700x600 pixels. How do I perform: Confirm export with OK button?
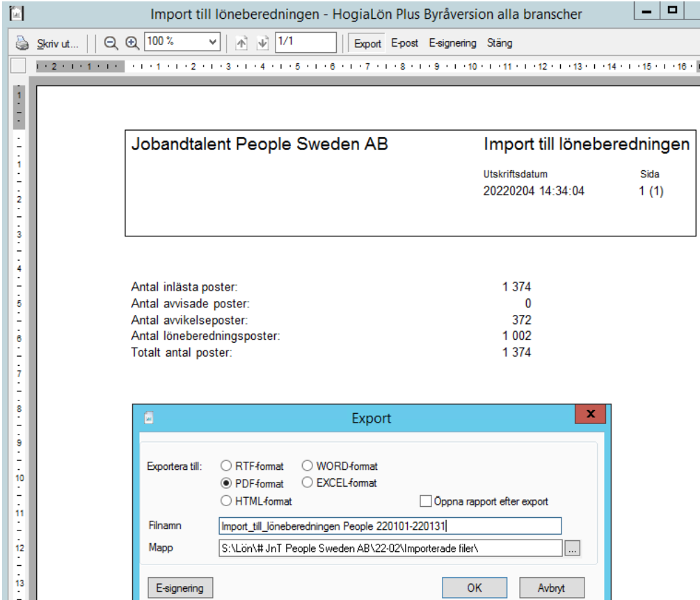(x=474, y=587)
